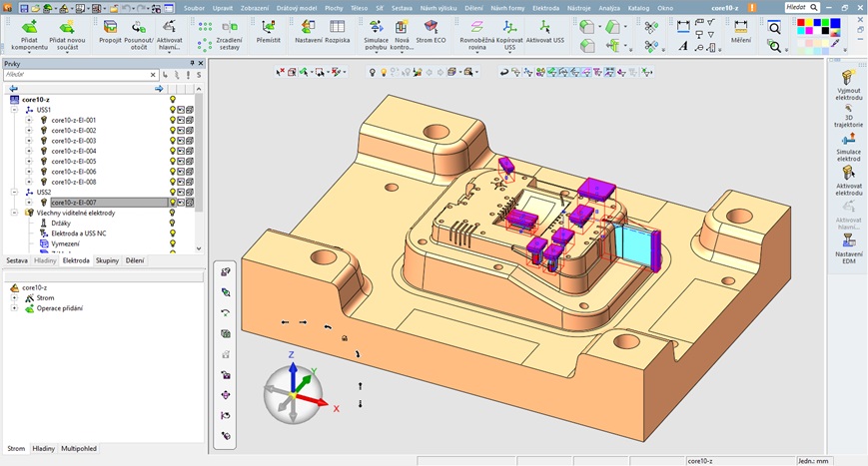This screenshot has width=868, height=466.
Task: Collapse the USS1 tree node
Action: click(x=15, y=110)
